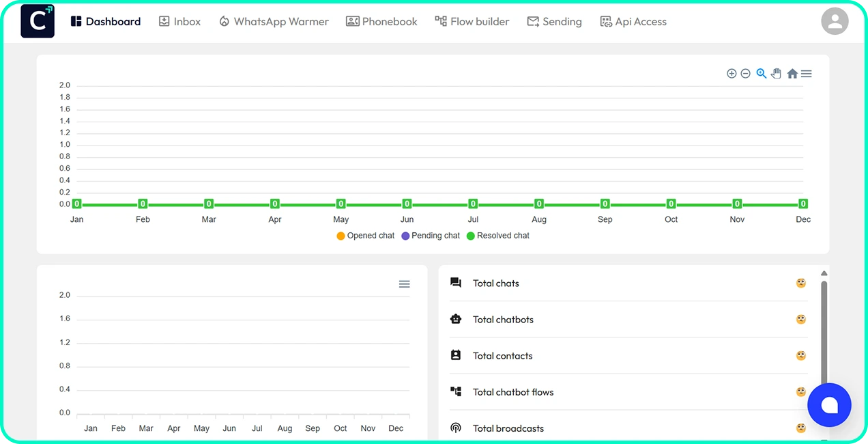
Task: Click the zoom out minus icon
Action: [746, 74]
